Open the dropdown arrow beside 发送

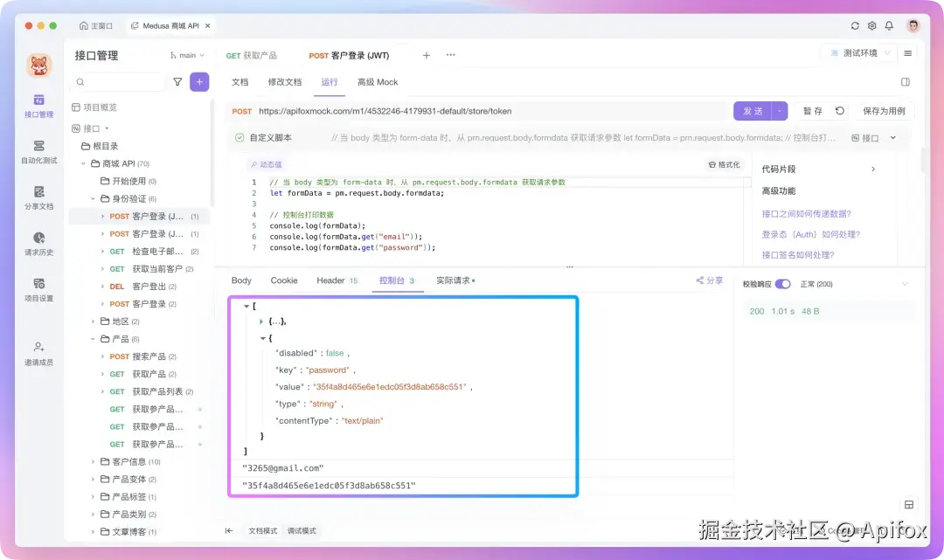pos(780,111)
